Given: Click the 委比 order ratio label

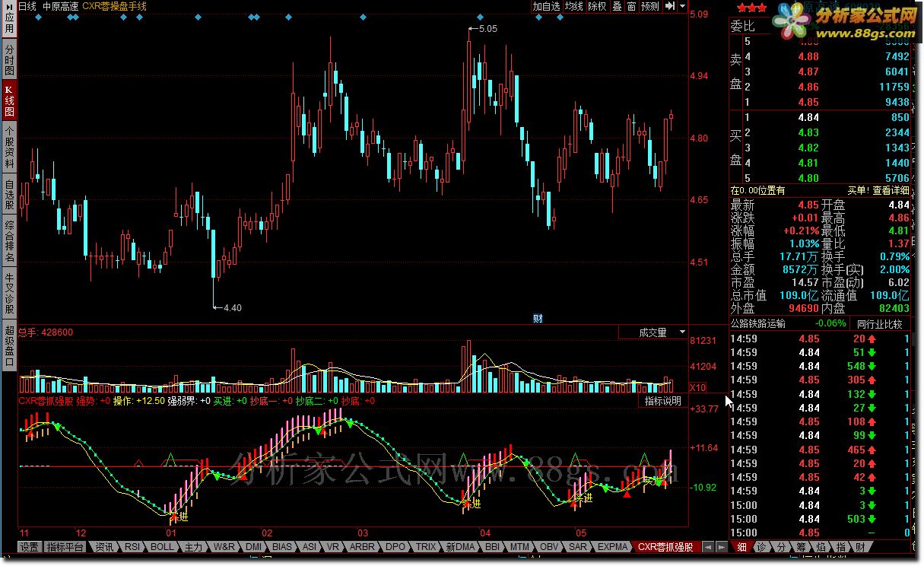Looking at the screenshot, I should tap(744, 25).
